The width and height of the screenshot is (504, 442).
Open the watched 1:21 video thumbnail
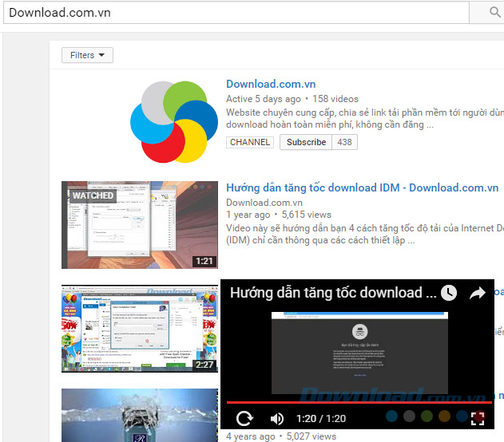coord(140,225)
